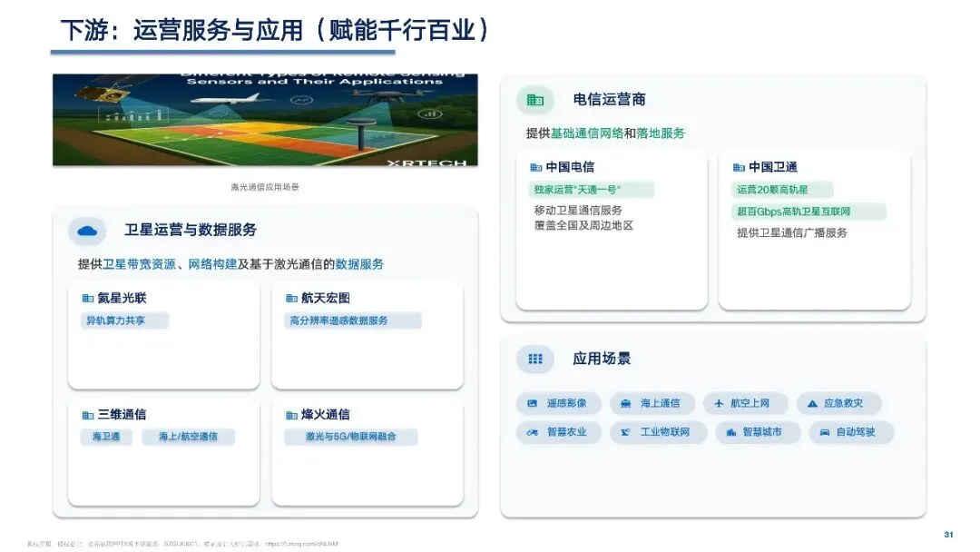Select the 异轨算力共享 tag
Viewport: 980px width, 552px height.
(124, 320)
